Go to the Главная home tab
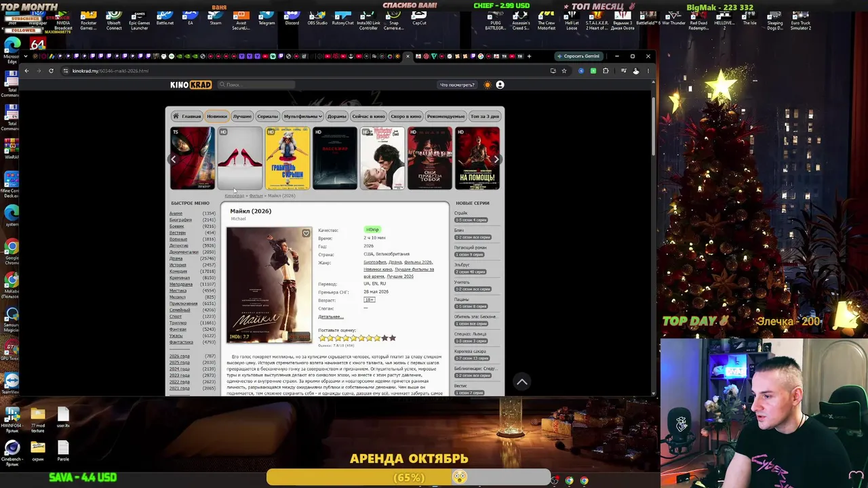Viewport: 868px width, 488px height. tap(187, 116)
